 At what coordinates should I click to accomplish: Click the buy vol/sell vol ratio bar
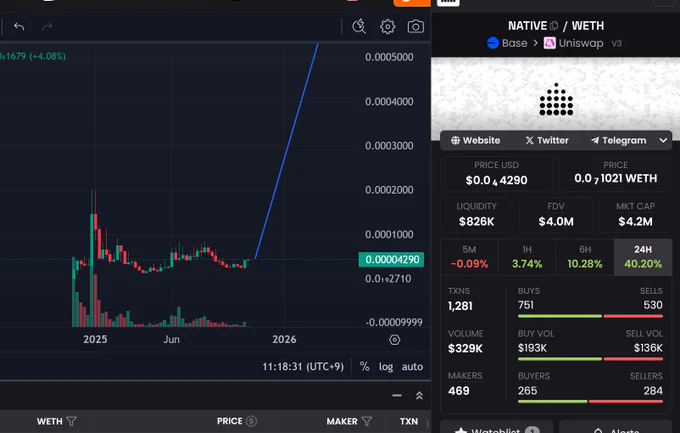(x=590, y=359)
